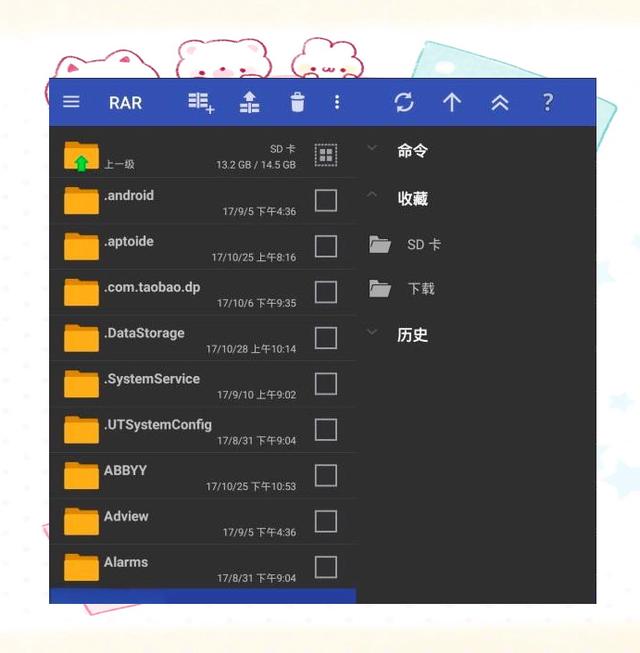Expand the 历史 section
The height and width of the screenshot is (653, 640).
pos(398,334)
